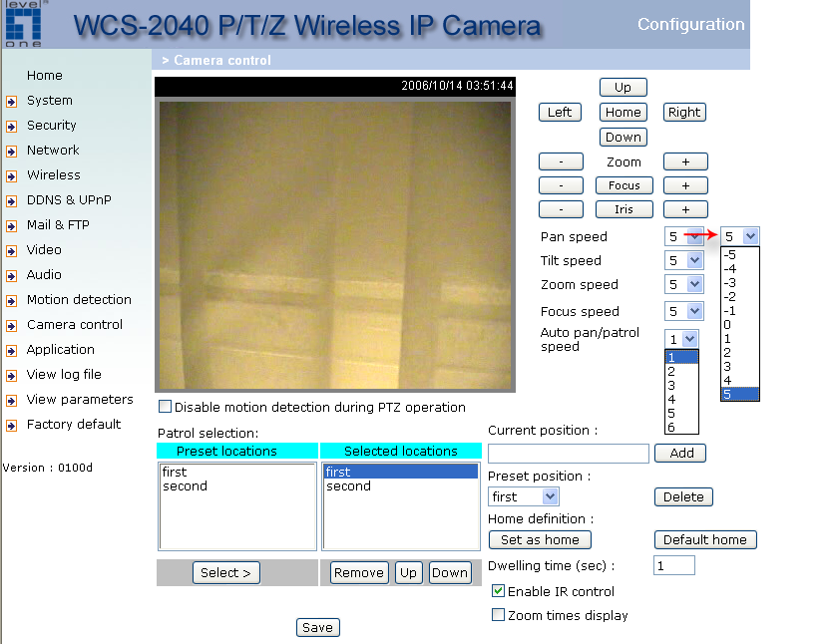Open the Wireless settings page
This screenshot has width=832, height=644.
click(x=54, y=174)
